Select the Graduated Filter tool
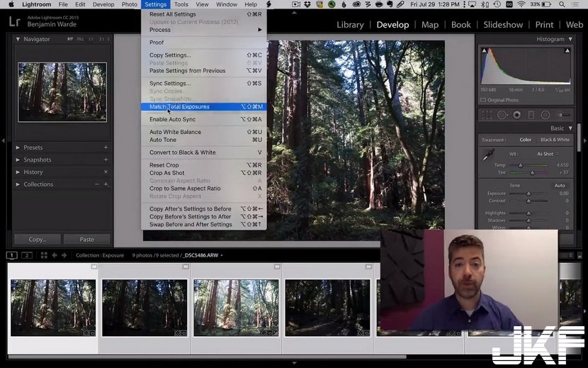 coord(531,115)
